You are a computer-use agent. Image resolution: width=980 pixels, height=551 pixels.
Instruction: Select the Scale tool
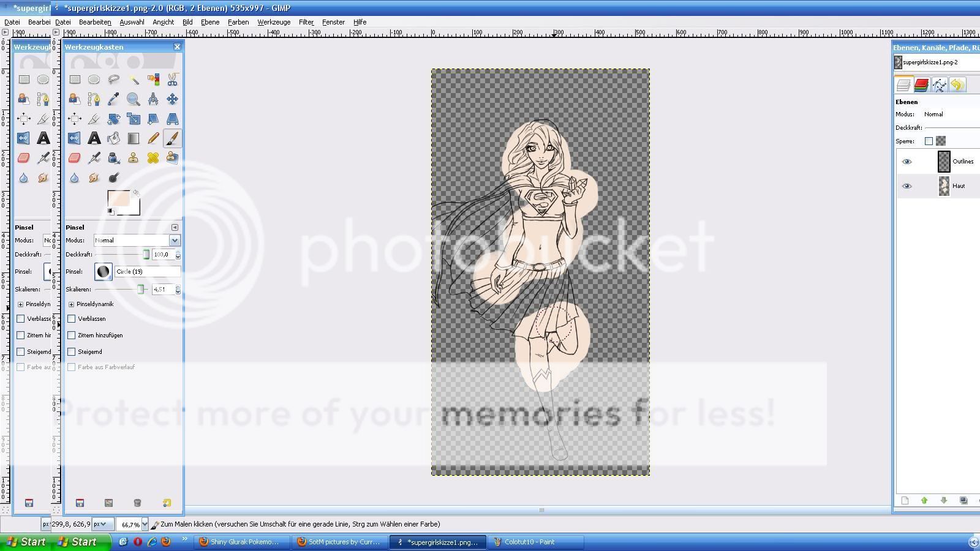point(134,119)
